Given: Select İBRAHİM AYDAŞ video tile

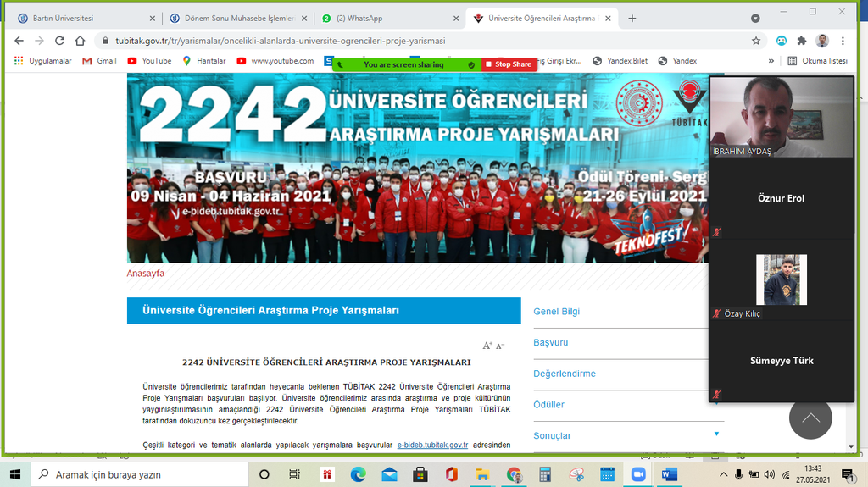Looking at the screenshot, I should pyautogui.click(x=782, y=117).
